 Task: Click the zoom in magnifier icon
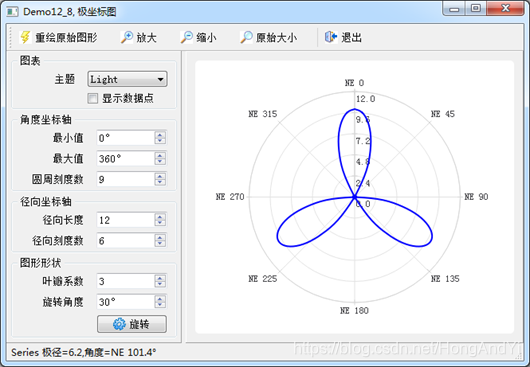[x=127, y=37]
